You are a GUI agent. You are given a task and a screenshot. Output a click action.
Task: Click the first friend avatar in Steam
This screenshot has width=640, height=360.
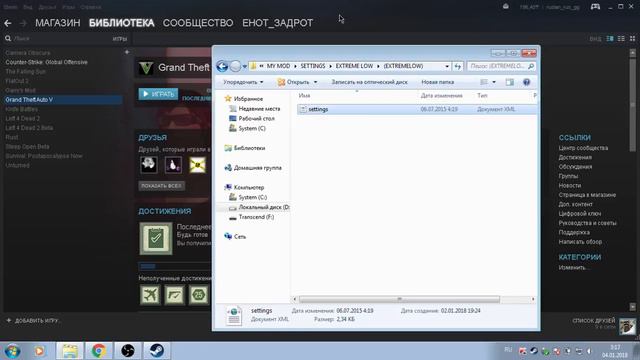[149, 165]
